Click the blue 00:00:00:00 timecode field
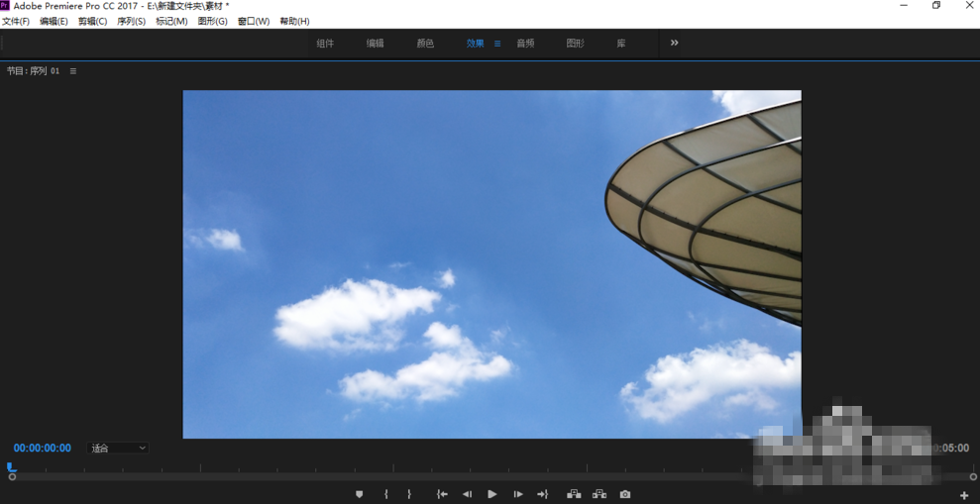Screen dimensions: 980x504 click(x=43, y=449)
